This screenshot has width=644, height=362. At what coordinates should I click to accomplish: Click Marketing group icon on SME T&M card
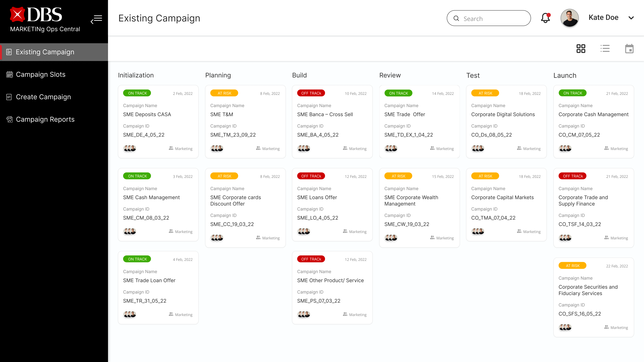point(258,148)
